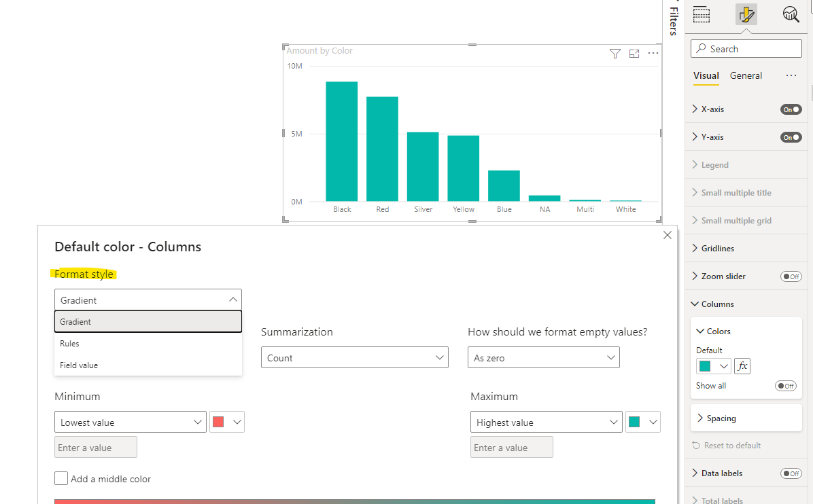This screenshot has height=504, width=813.
Task: Open the Default column color picker
Action: coord(714,366)
